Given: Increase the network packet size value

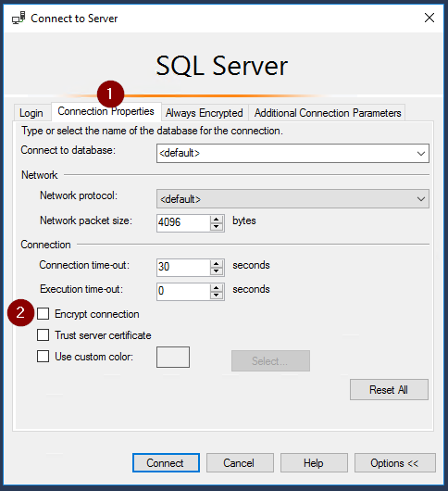Looking at the screenshot, I should point(217,219).
